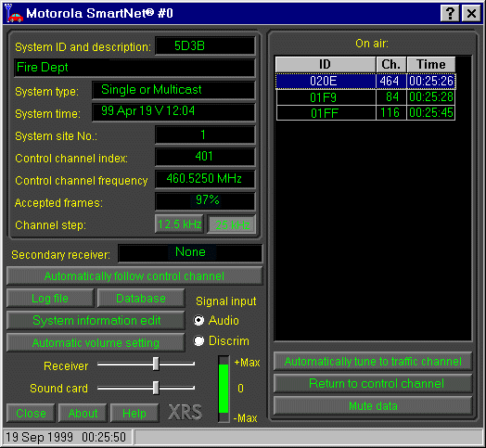Click Automatic volume setting button
The image size is (486, 448).
[x=96, y=342]
